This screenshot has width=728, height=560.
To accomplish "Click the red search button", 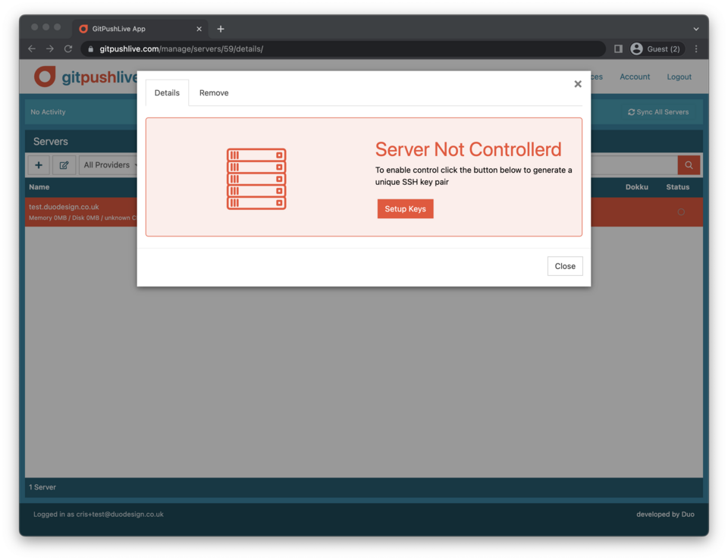I will pyautogui.click(x=689, y=165).
